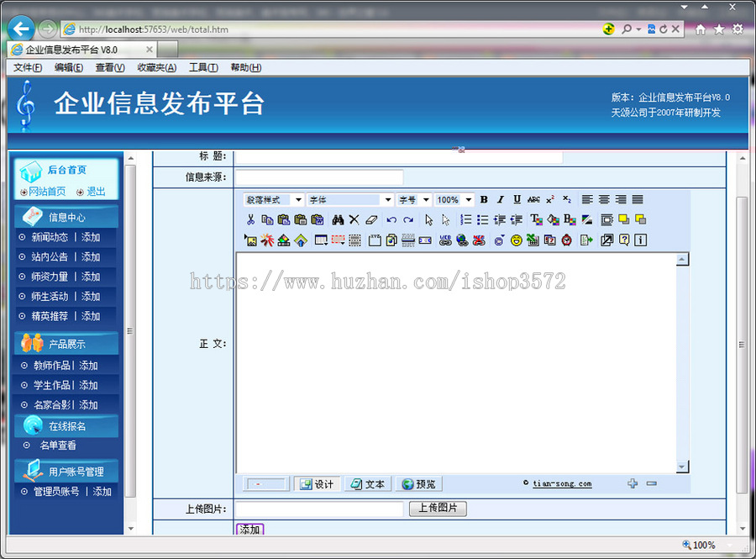Set text color with T icon

[536, 220]
